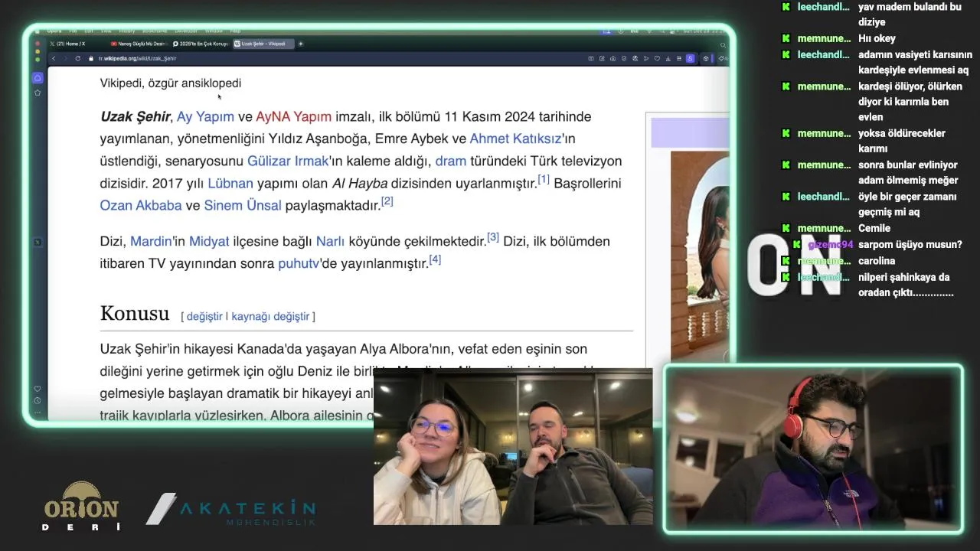
Task: Select the Uzak Şehir - Vikipedi tab
Action: (x=263, y=44)
